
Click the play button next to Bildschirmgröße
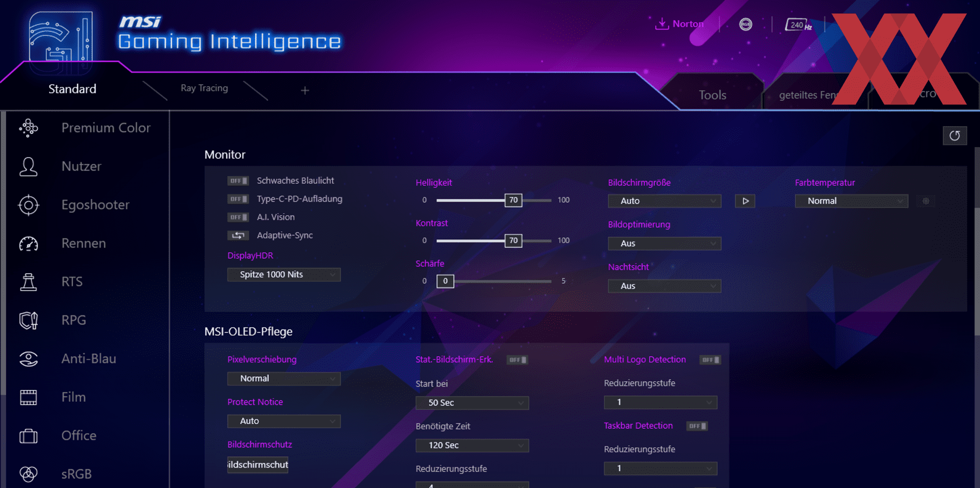(745, 201)
